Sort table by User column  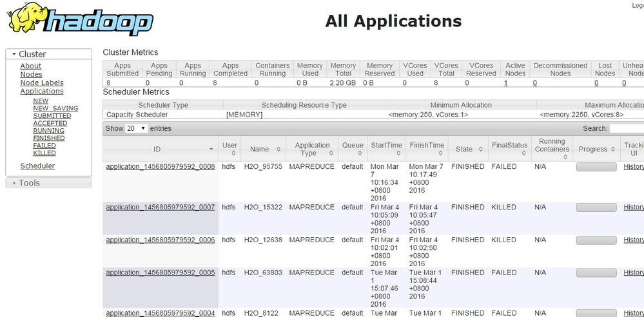coord(229,149)
